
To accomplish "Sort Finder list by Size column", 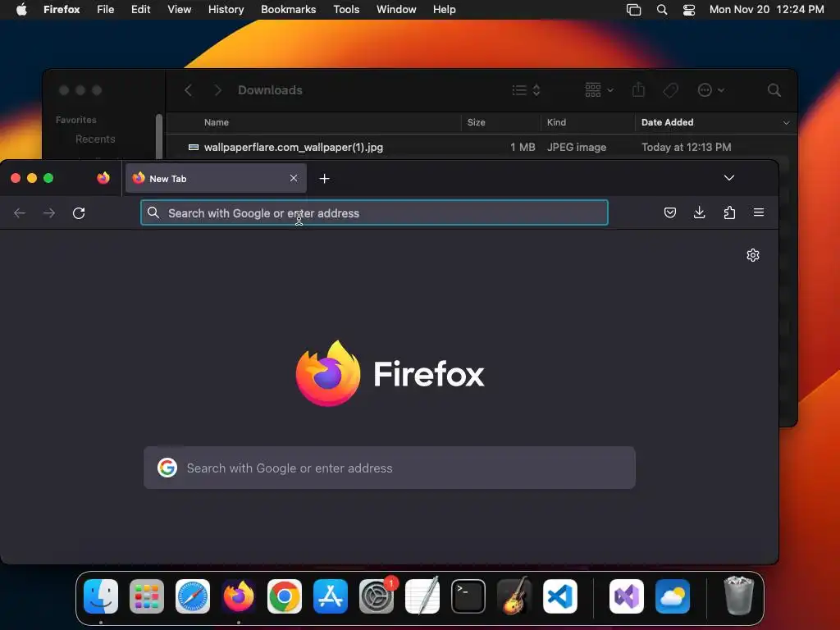I will coord(477,122).
